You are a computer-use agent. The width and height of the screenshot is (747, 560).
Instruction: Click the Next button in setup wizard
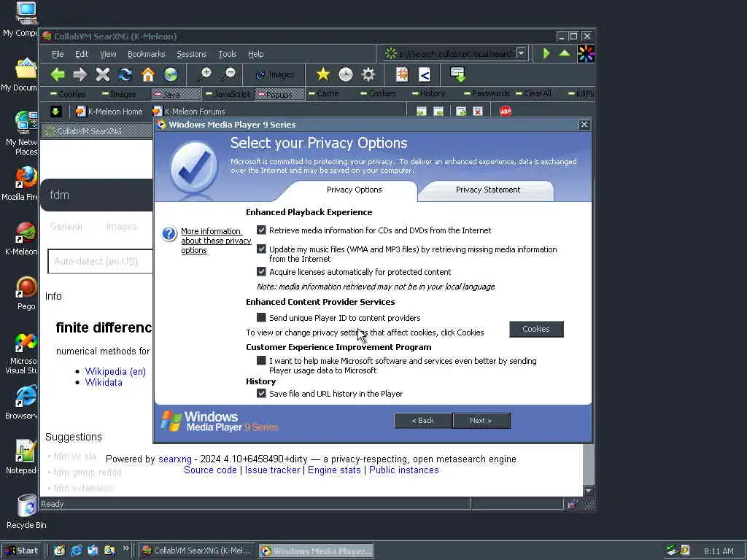coord(481,421)
